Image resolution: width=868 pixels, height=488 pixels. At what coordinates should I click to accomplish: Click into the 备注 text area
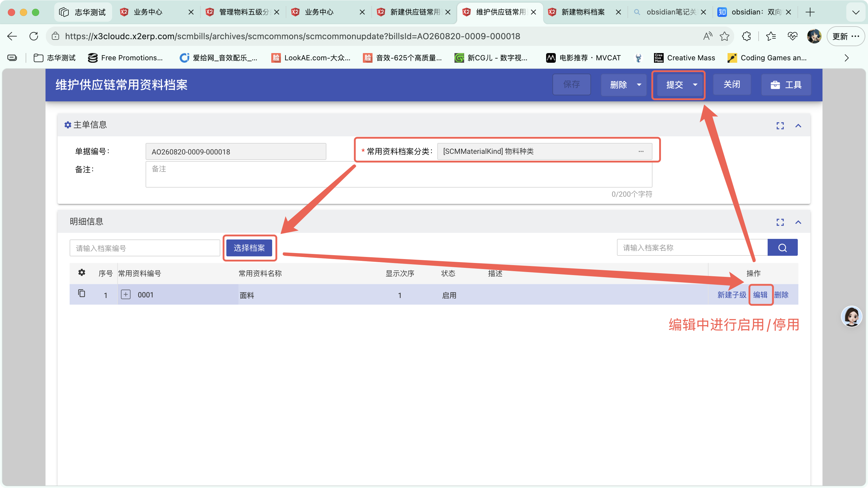point(399,174)
